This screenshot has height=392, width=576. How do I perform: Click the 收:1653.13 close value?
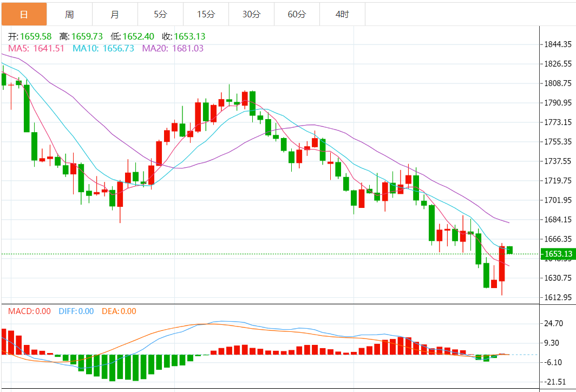[x=184, y=36]
